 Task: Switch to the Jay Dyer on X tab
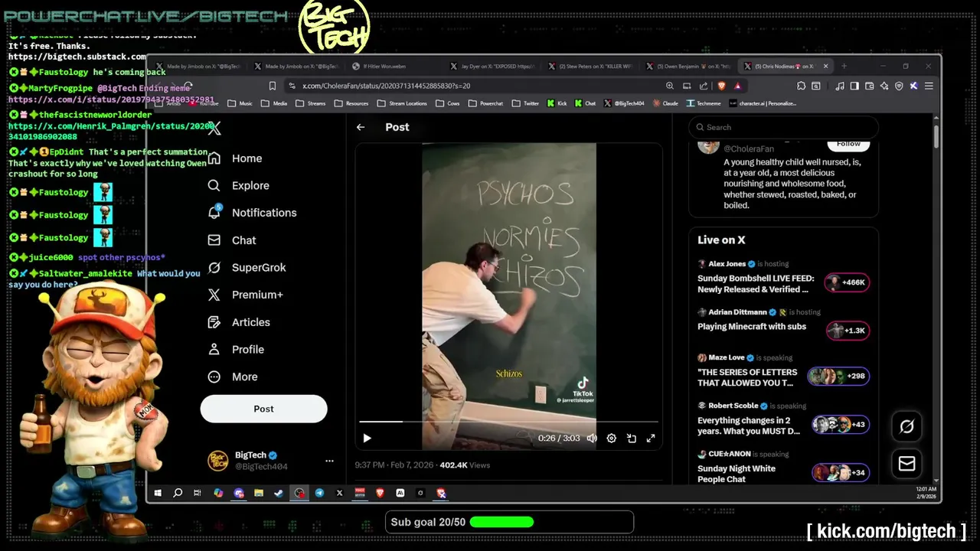click(x=493, y=67)
